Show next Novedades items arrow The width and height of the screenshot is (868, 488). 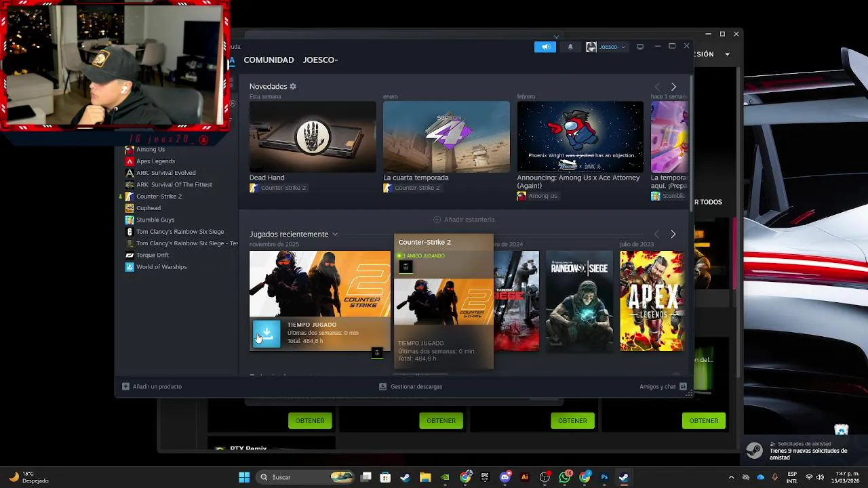tap(673, 87)
